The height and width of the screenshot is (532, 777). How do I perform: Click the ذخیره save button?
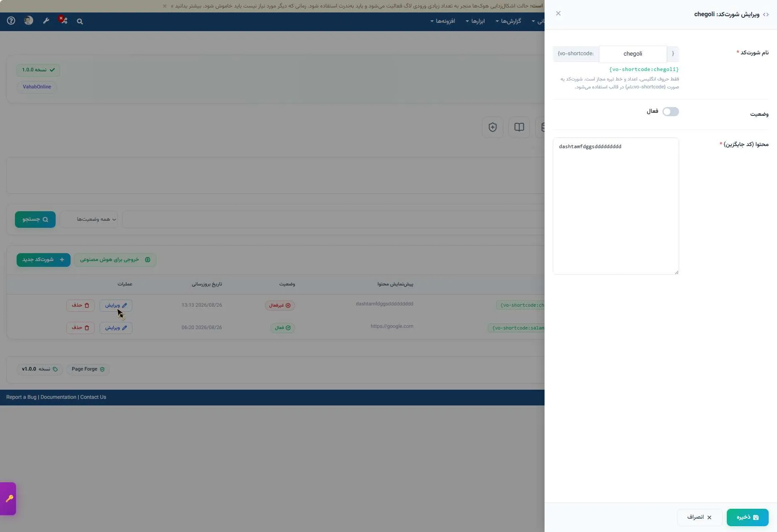748,517
